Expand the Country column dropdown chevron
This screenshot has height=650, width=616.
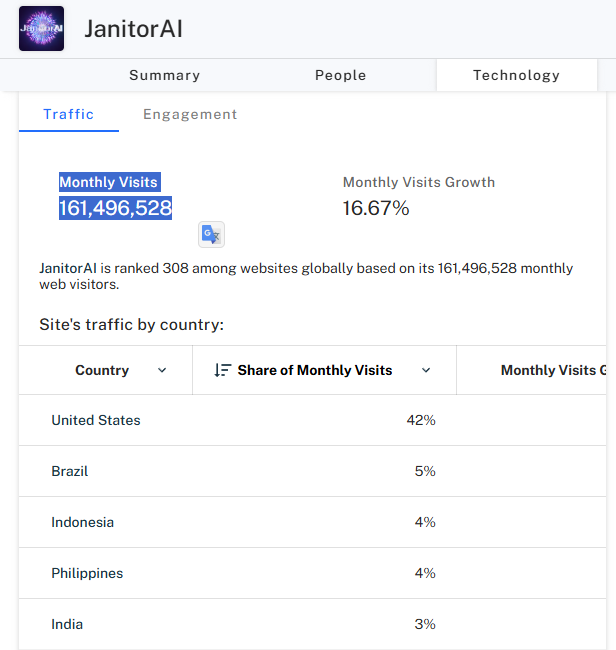click(x=162, y=370)
